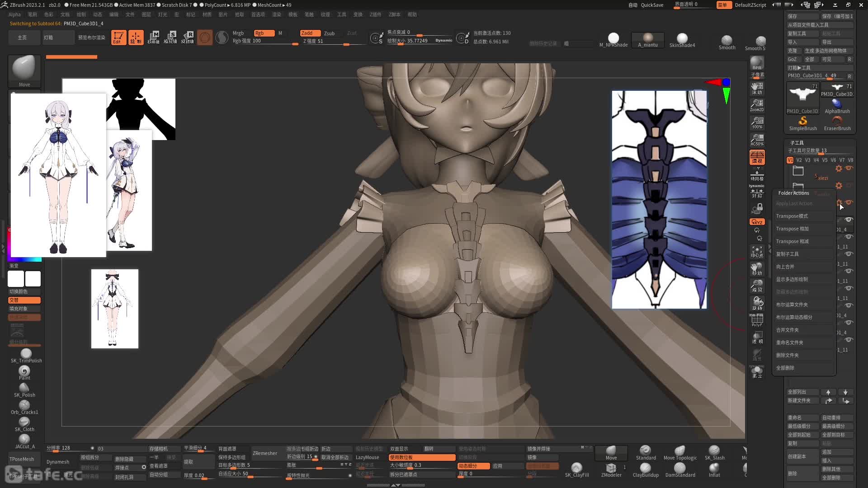Open the Z plugin (Z插件) menu
The width and height of the screenshot is (868, 488).
click(x=375, y=14)
